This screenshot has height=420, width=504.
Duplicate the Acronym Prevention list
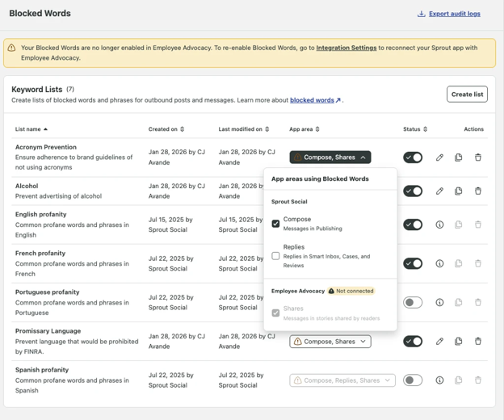click(458, 157)
